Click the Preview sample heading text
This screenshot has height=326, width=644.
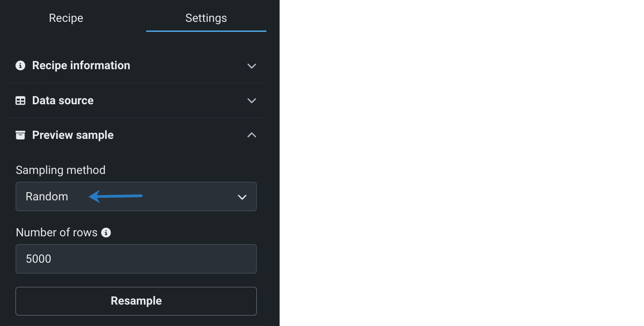pos(73,135)
